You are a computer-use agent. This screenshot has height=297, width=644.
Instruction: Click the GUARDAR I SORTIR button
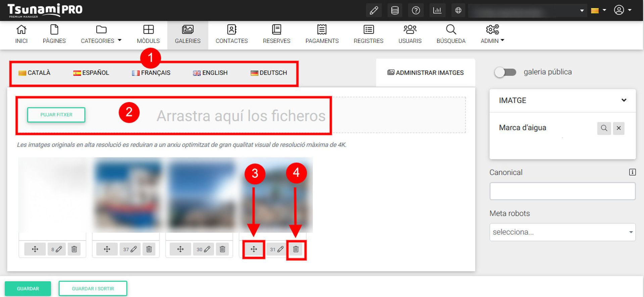[x=93, y=289]
